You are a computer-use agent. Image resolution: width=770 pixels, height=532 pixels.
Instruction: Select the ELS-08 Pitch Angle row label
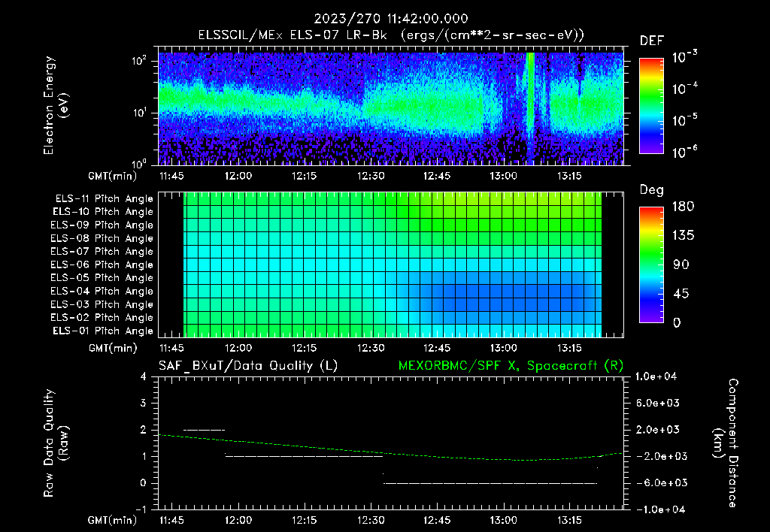(x=102, y=238)
